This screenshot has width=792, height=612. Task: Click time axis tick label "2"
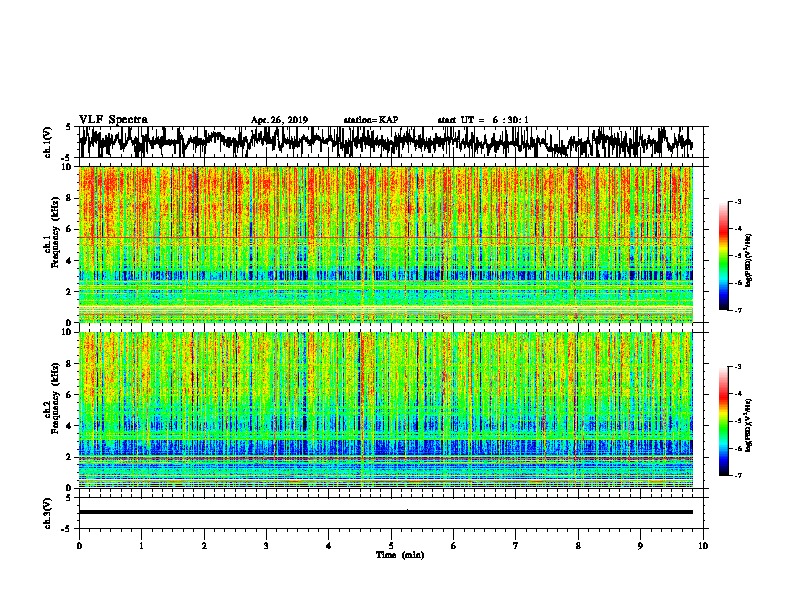coord(204,546)
